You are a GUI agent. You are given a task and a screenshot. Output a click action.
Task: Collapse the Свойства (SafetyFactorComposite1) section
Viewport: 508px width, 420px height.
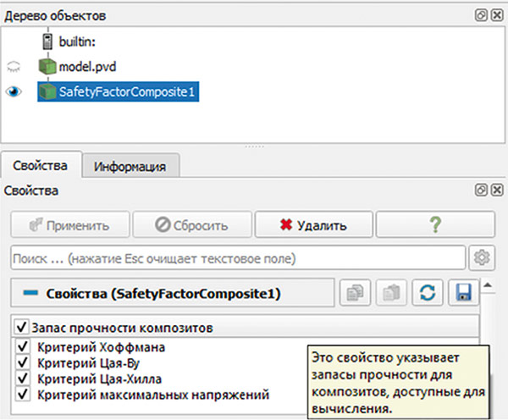(31, 294)
